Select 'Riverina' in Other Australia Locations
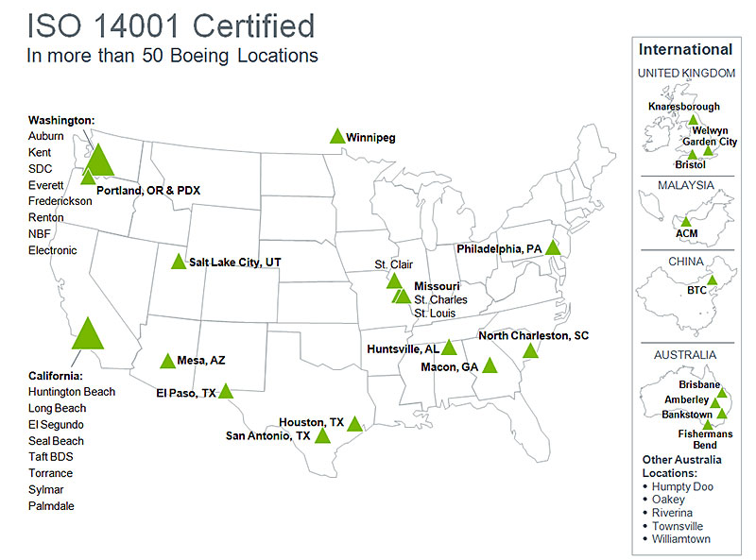756x560 pixels. [x=672, y=513]
